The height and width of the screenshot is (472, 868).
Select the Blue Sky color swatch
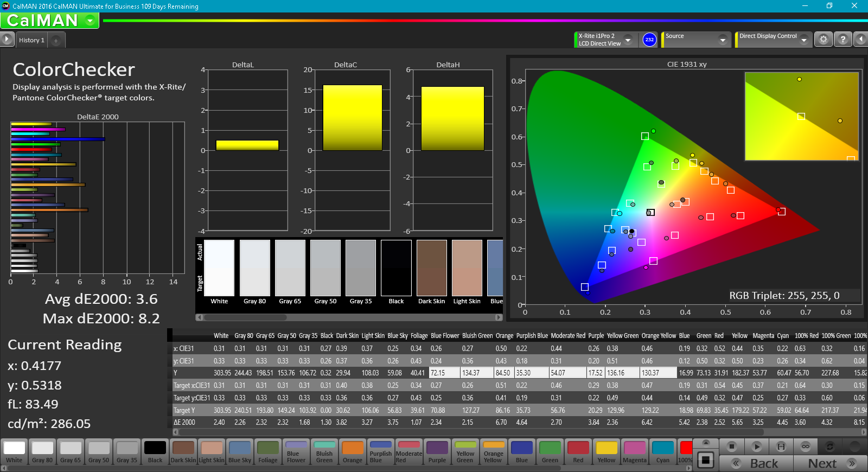pyautogui.click(x=240, y=452)
